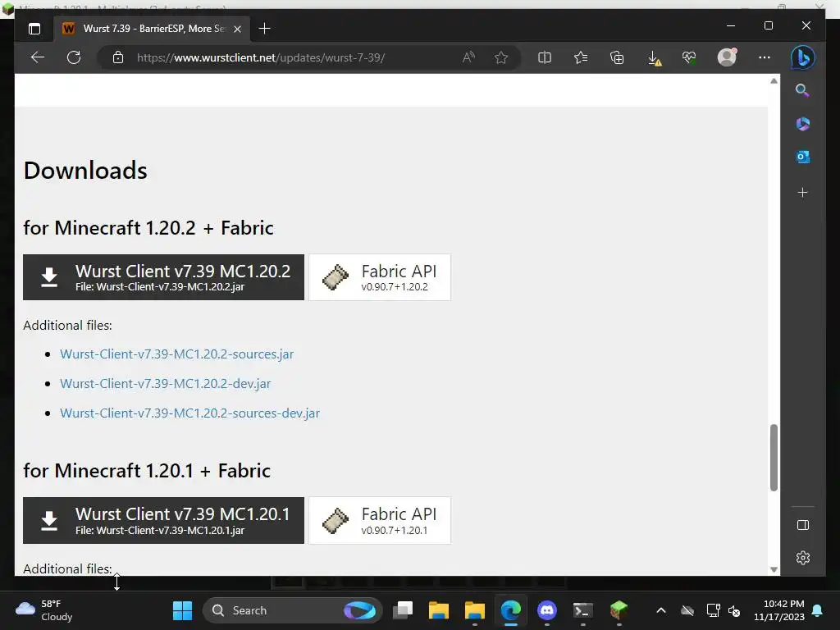The width and height of the screenshot is (840, 630).
Task: Click the scrollbar up arrow
Action: pos(774,81)
